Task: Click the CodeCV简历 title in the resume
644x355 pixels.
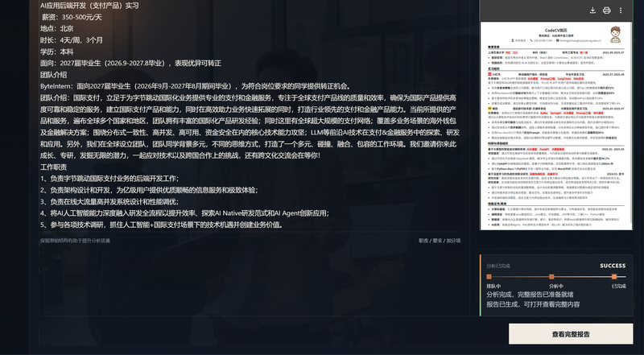Action: [x=556, y=31]
